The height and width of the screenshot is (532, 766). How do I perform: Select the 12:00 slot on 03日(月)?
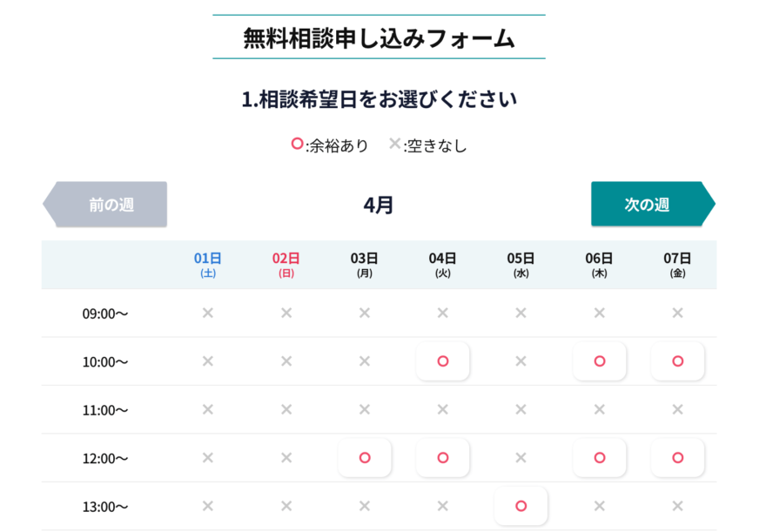365,458
